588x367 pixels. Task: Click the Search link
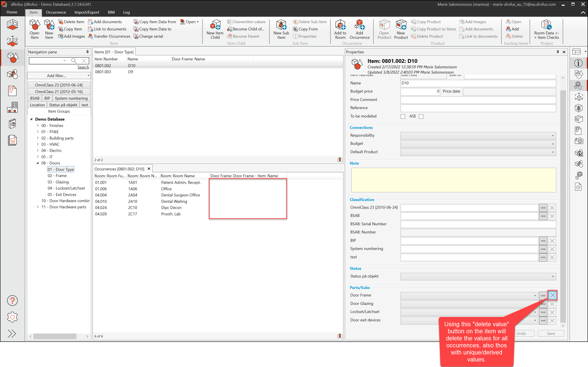coord(83,67)
